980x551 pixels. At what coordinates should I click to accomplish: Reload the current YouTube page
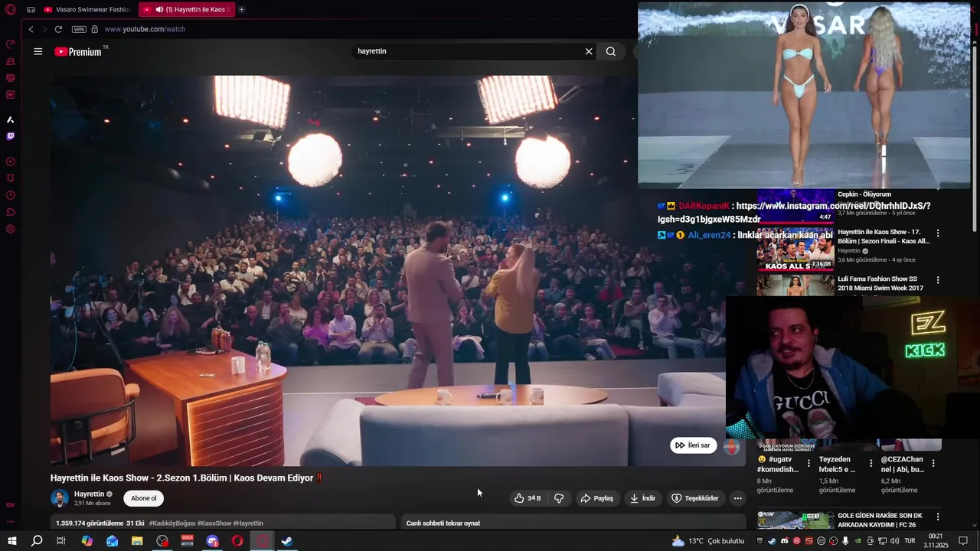pos(58,29)
